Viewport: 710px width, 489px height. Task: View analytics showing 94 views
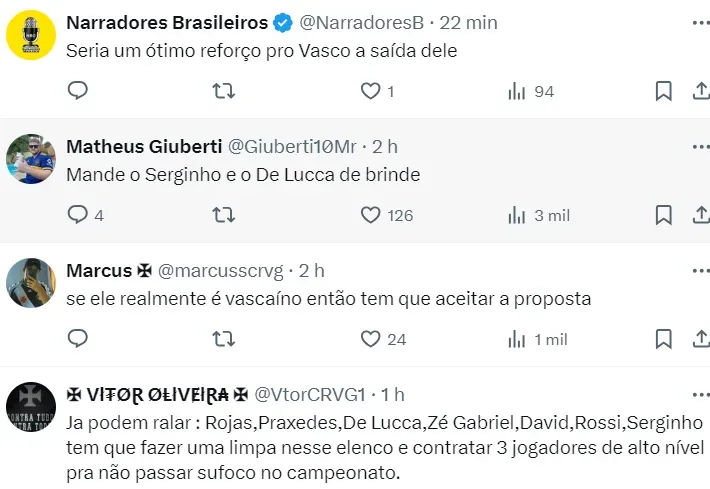click(x=531, y=91)
